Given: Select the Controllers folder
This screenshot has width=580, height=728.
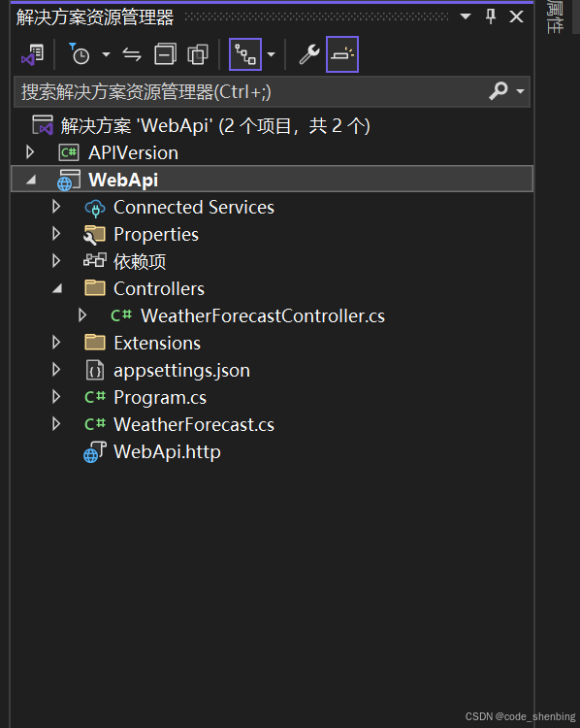Looking at the screenshot, I should click(159, 289).
